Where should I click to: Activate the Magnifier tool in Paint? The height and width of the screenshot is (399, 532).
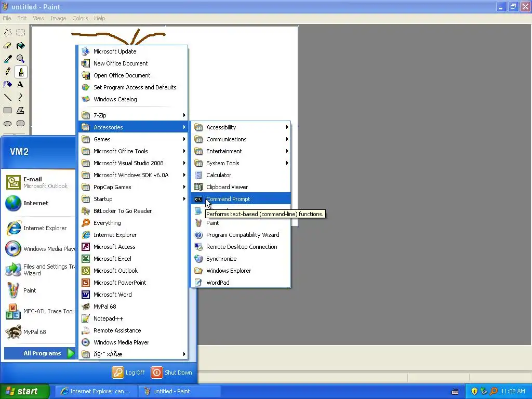pyautogui.click(x=21, y=59)
